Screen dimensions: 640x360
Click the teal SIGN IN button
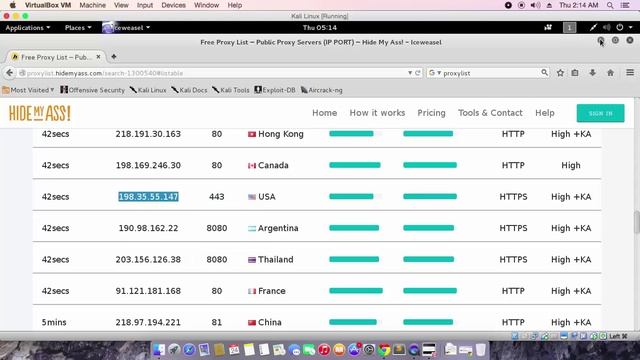tap(600, 113)
